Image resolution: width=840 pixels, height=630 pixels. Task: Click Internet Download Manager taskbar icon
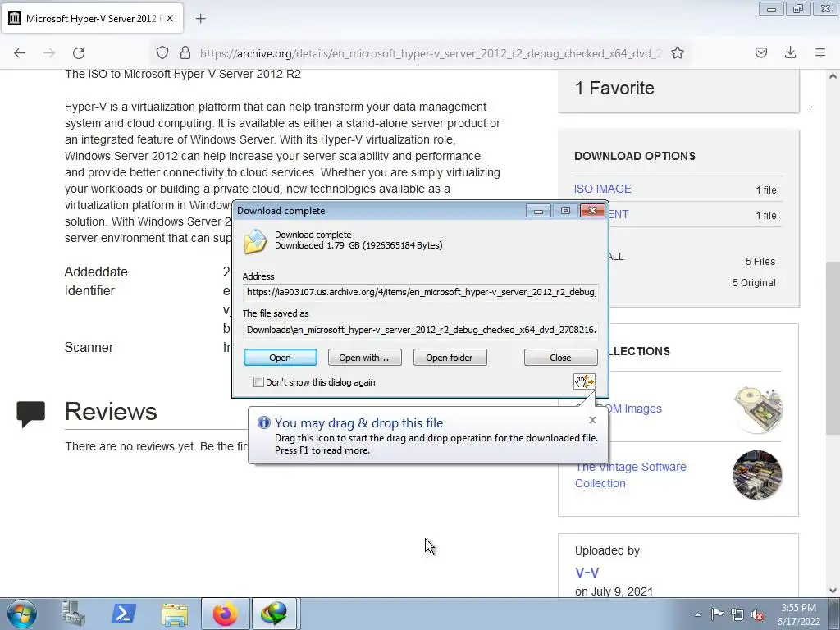click(274, 614)
